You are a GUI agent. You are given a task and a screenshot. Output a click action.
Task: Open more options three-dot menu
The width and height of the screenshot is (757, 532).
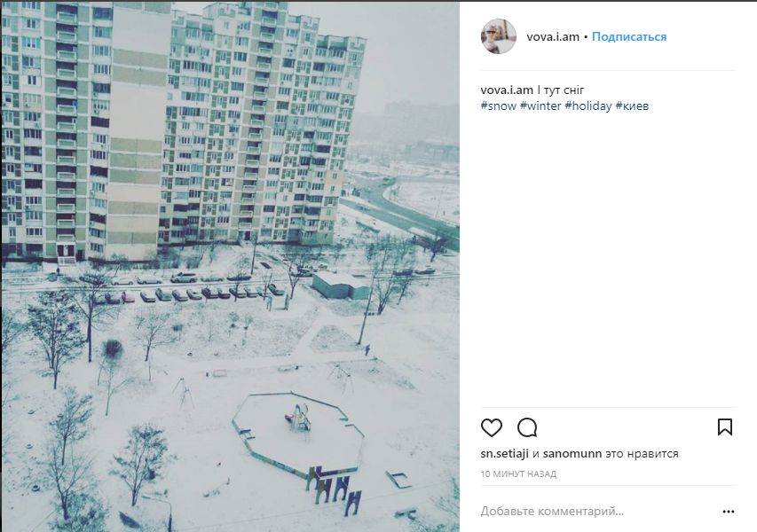coord(729,512)
